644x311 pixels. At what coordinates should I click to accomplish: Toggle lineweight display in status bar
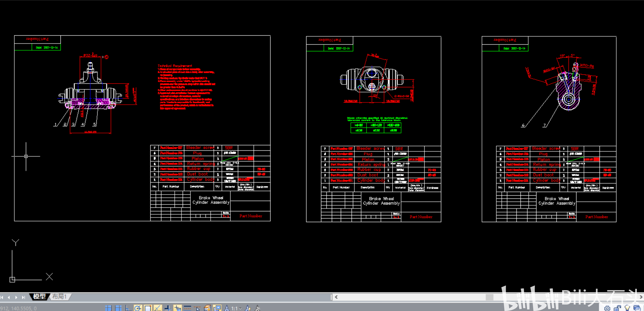[187, 308]
